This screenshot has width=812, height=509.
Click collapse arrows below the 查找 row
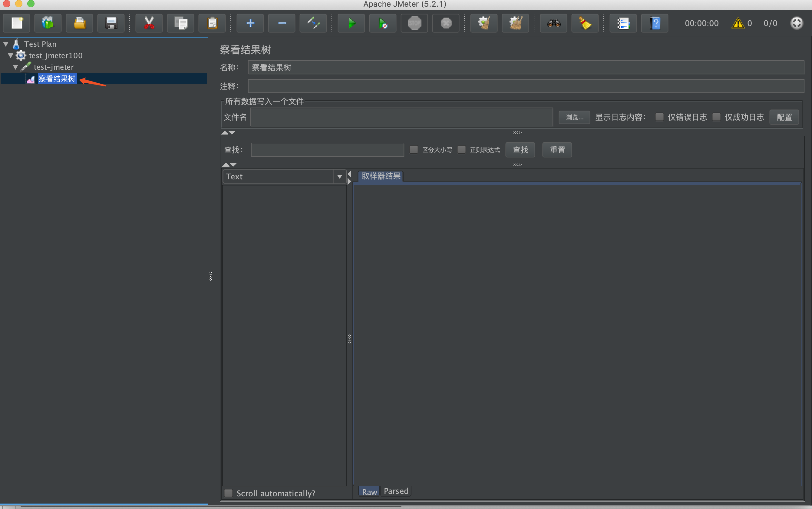[x=230, y=165]
